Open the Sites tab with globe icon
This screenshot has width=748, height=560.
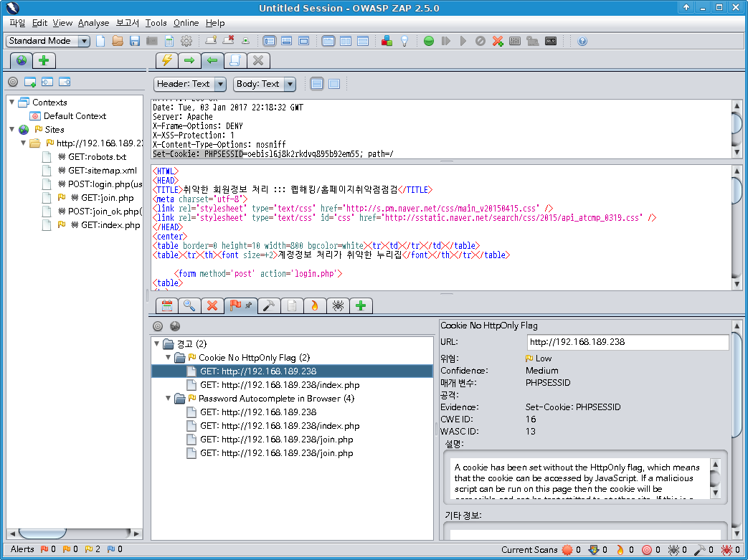[x=22, y=60]
